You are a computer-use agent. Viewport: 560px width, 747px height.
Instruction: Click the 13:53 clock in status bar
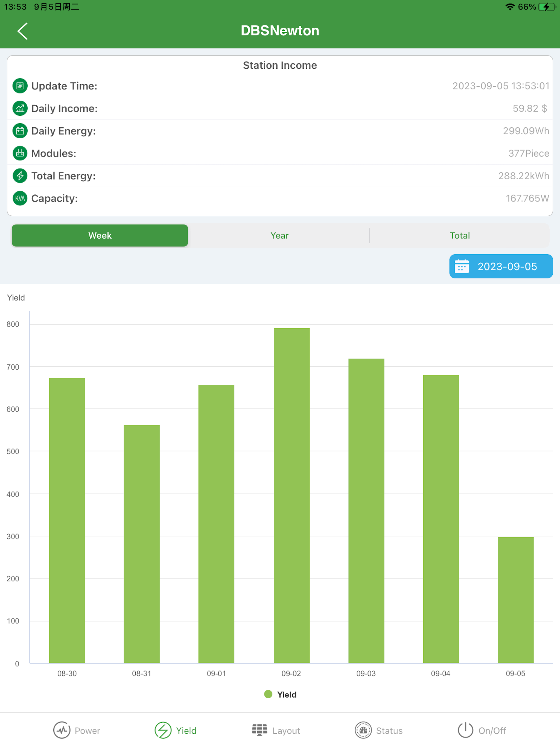(15, 7)
